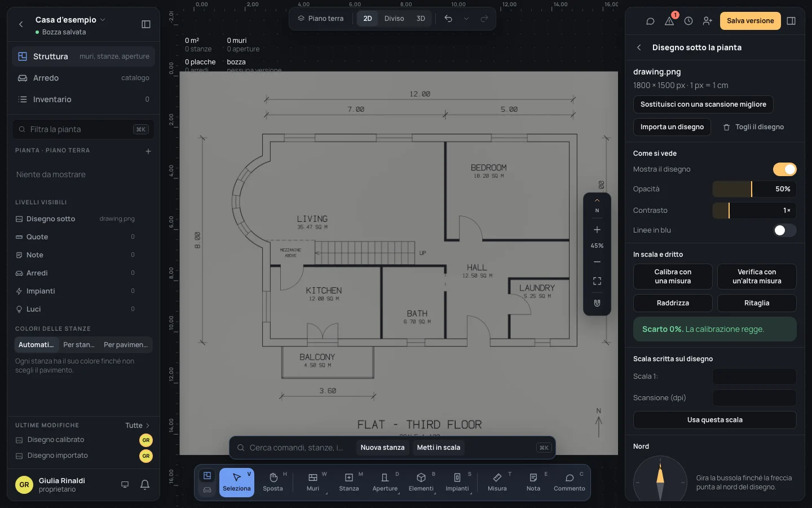Switch to structure mode in bottom toolbar
812x508 pixels.
(x=208, y=476)
